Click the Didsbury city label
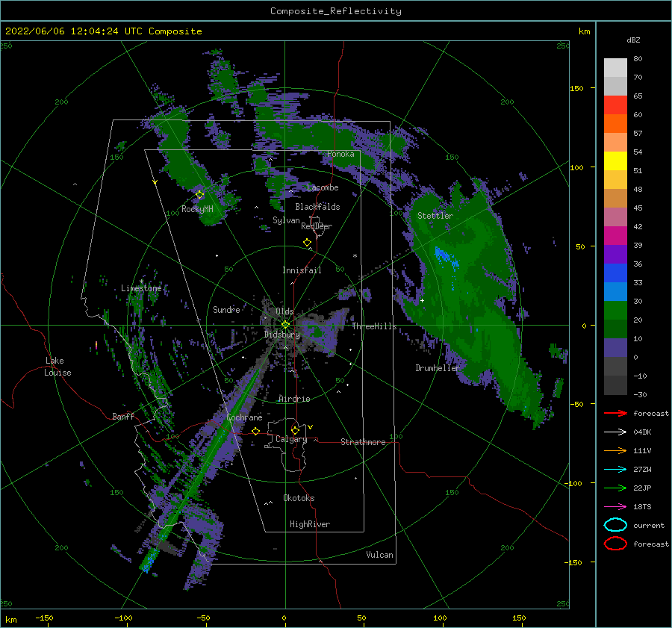 click(282, 335)
